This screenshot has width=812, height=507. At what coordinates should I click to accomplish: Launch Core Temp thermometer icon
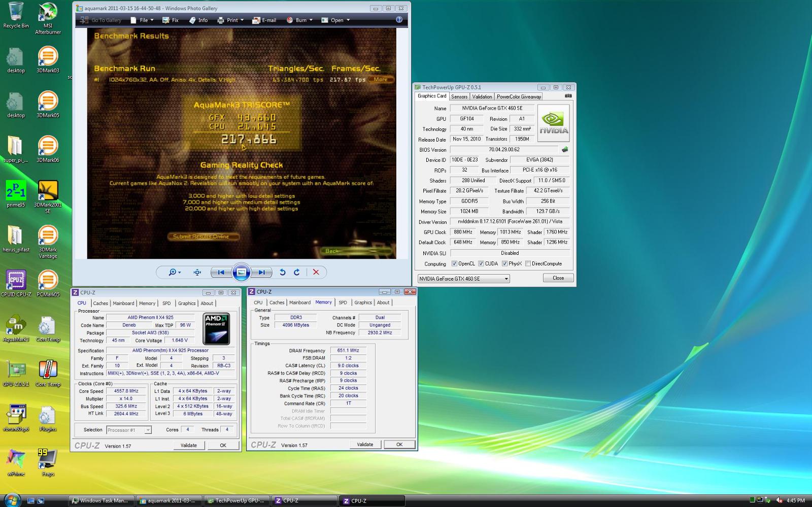click(48, 373)
